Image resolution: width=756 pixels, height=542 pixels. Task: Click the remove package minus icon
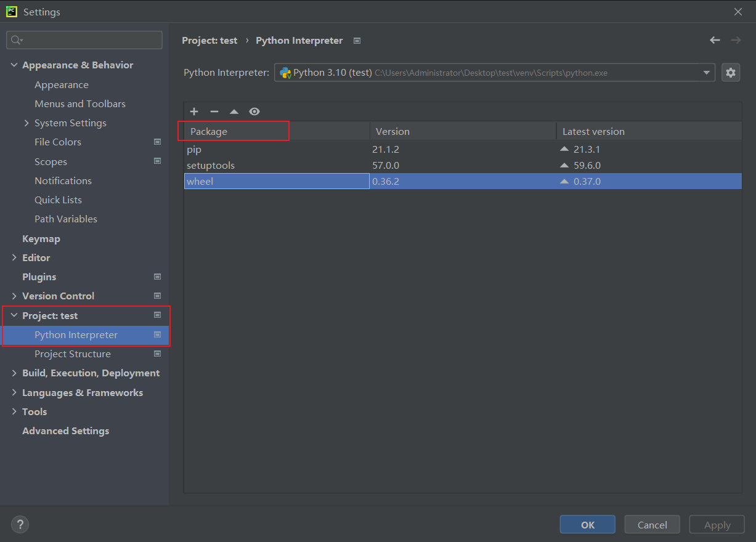point(214,111)
